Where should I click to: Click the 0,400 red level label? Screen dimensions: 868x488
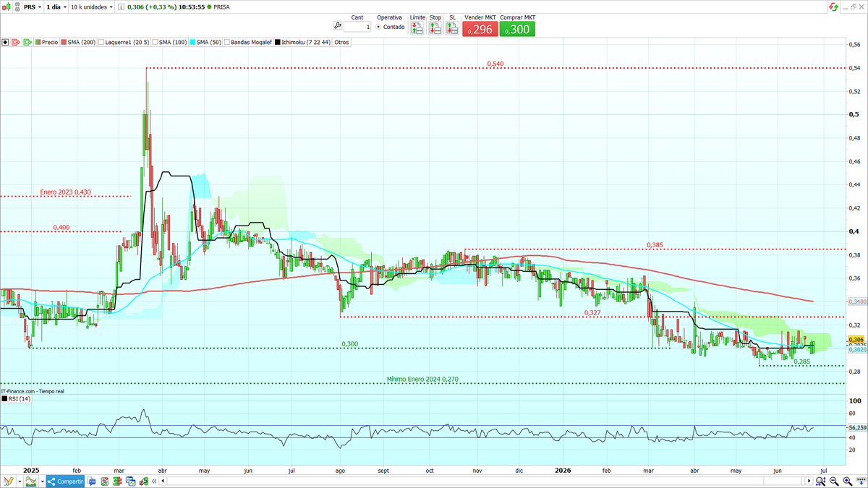pyautogui.click(x=61, y=227)
